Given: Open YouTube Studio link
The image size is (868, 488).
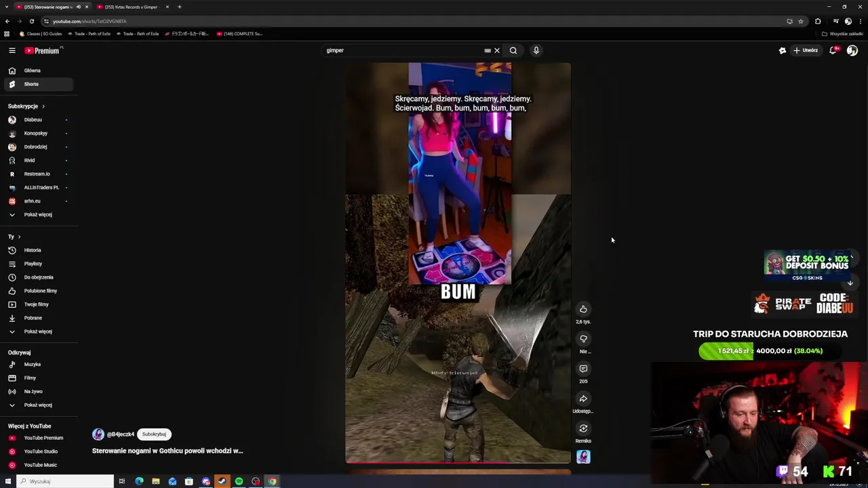Looking at the screenshot, I should click(x=39, y=451).
